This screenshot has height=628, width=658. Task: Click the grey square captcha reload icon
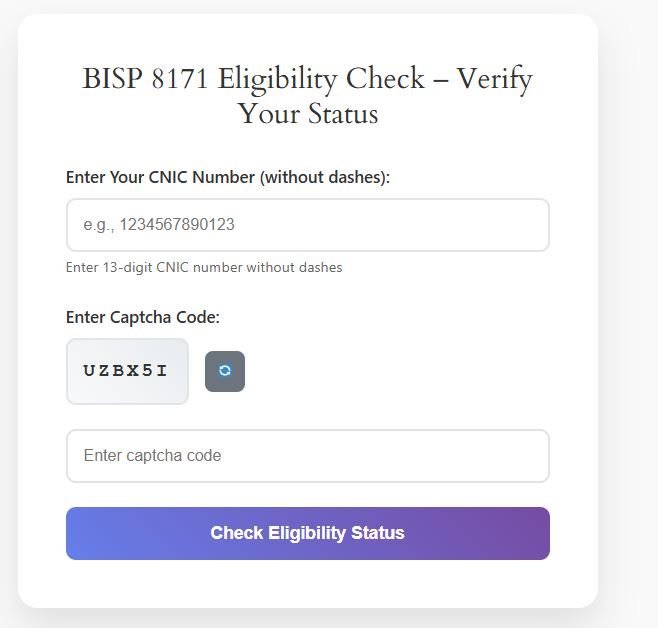(x=225, y=371)
